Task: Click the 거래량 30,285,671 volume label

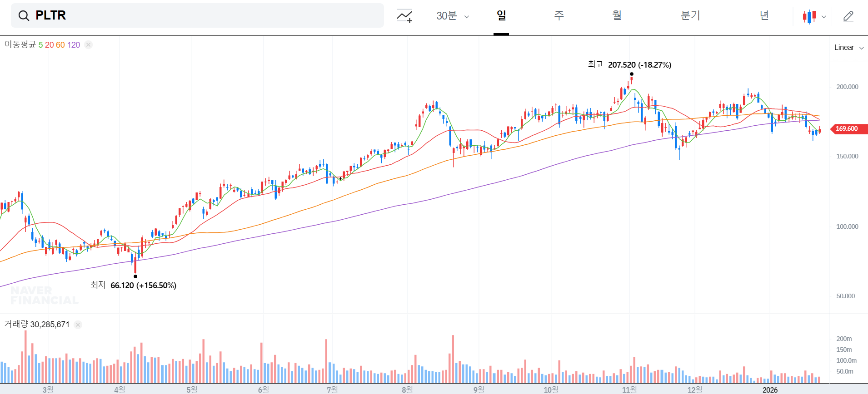Action: coord(37,324)
